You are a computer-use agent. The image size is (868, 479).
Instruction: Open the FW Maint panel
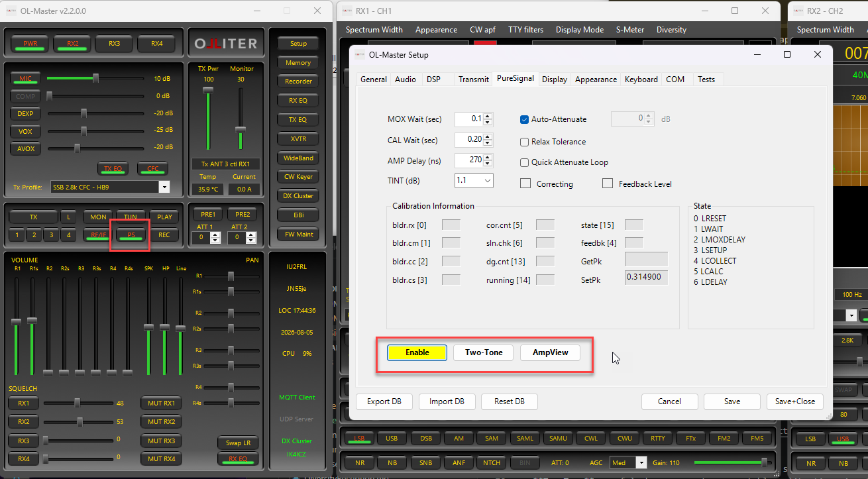(298, 234)
